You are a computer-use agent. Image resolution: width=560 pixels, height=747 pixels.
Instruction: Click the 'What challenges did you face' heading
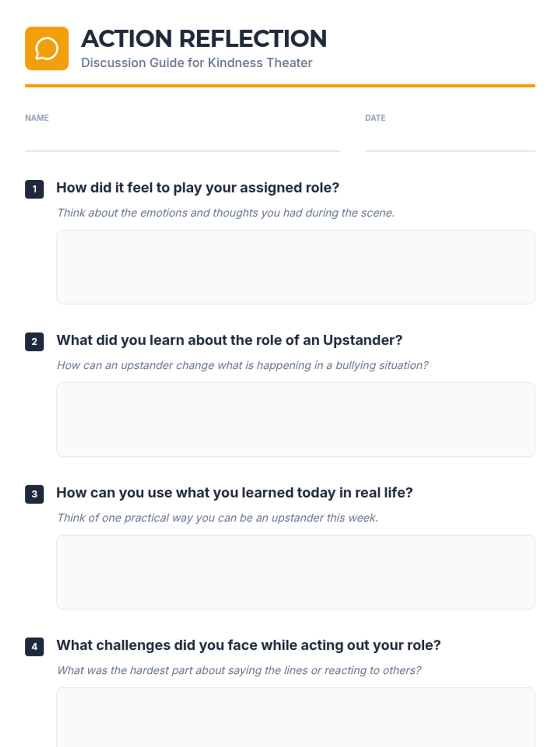click(248, 645)
